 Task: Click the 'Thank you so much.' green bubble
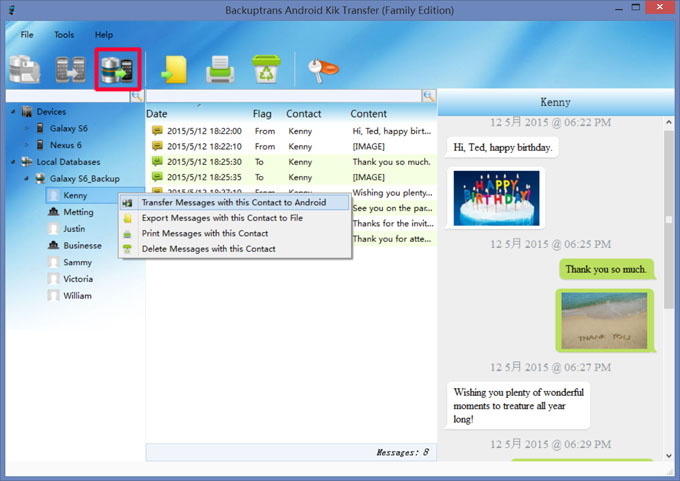[x=606, y=269]
